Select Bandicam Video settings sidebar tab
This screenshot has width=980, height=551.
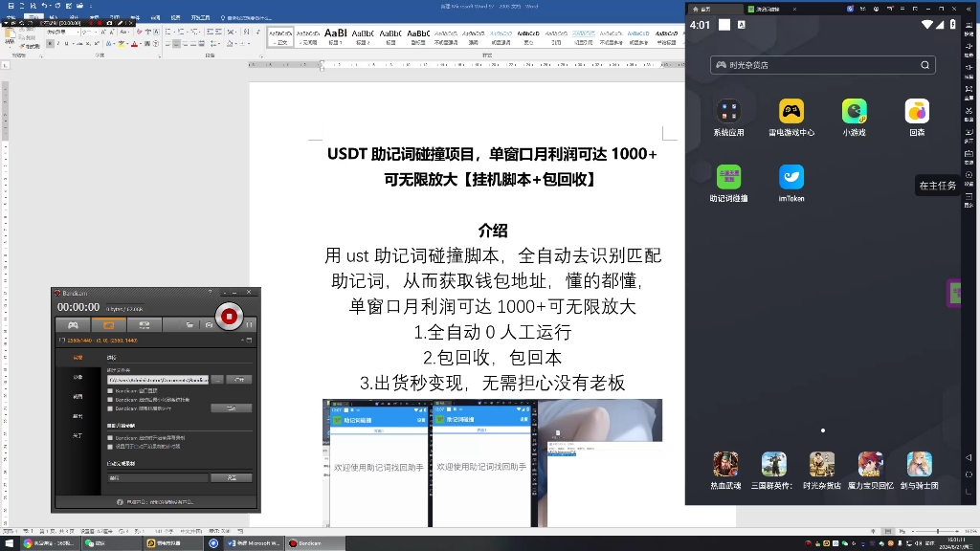(78, 377)
